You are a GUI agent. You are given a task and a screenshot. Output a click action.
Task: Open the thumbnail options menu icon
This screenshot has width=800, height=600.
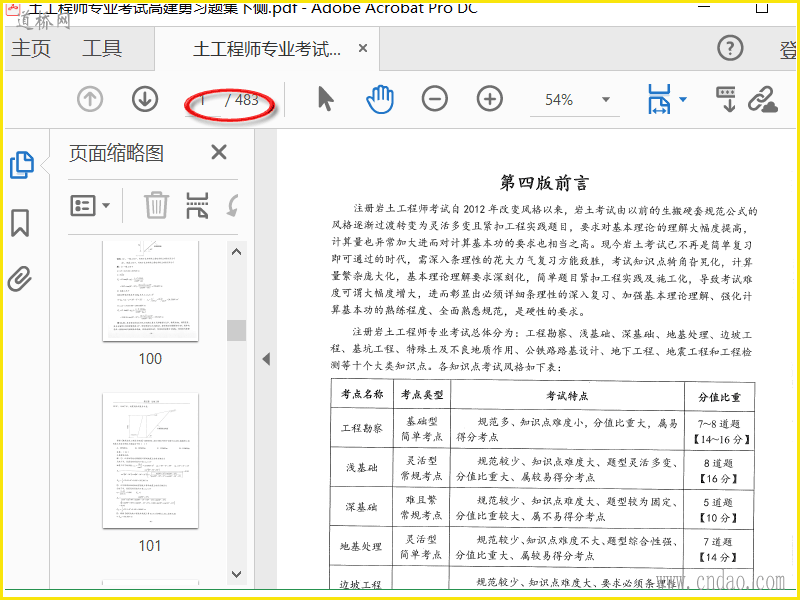(90, 206)
